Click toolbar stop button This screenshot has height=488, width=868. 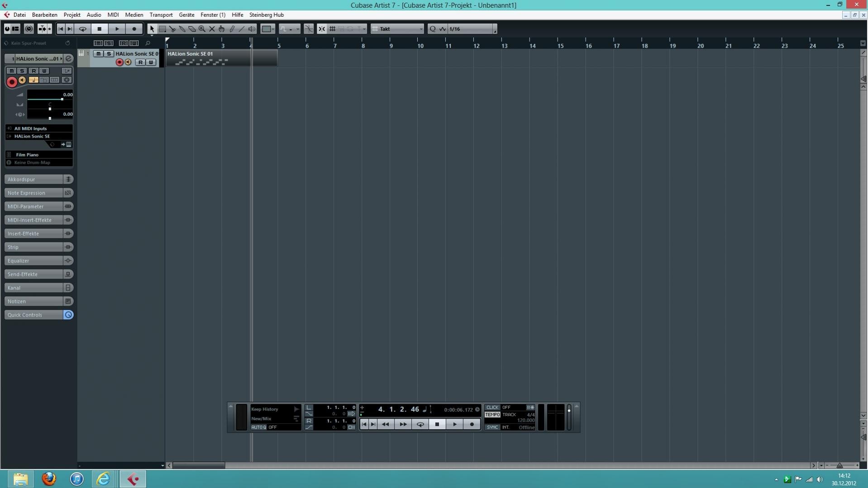100,29
